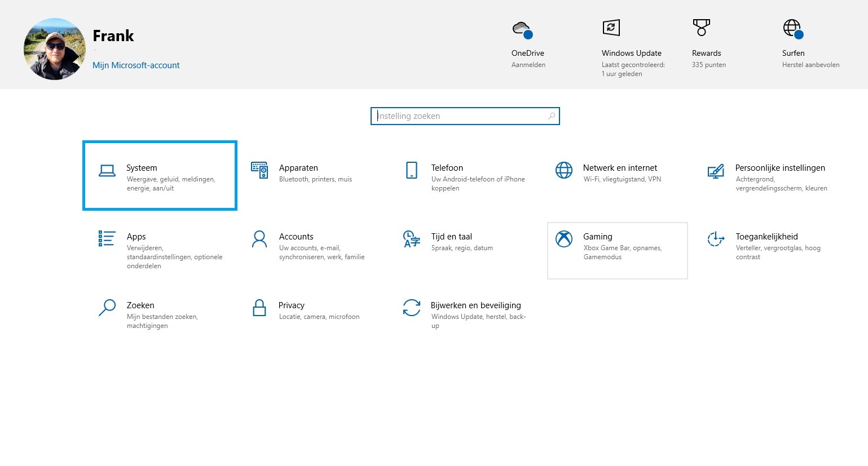Click the Surfen globe icon
The image size is (868, 466).
(x=793, y=29)
